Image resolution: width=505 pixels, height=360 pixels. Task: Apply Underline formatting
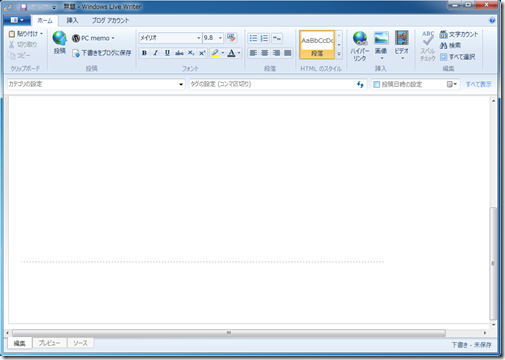pos(167,53)
